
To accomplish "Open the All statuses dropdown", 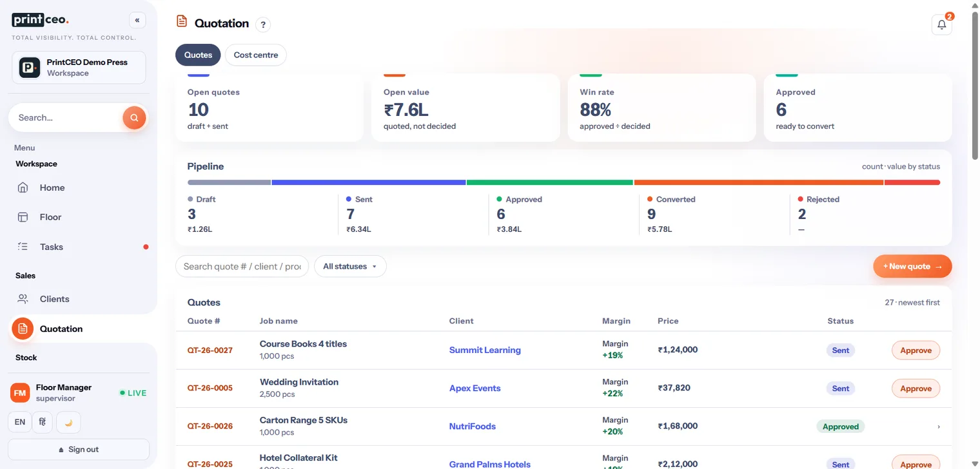I will [350, 266].
